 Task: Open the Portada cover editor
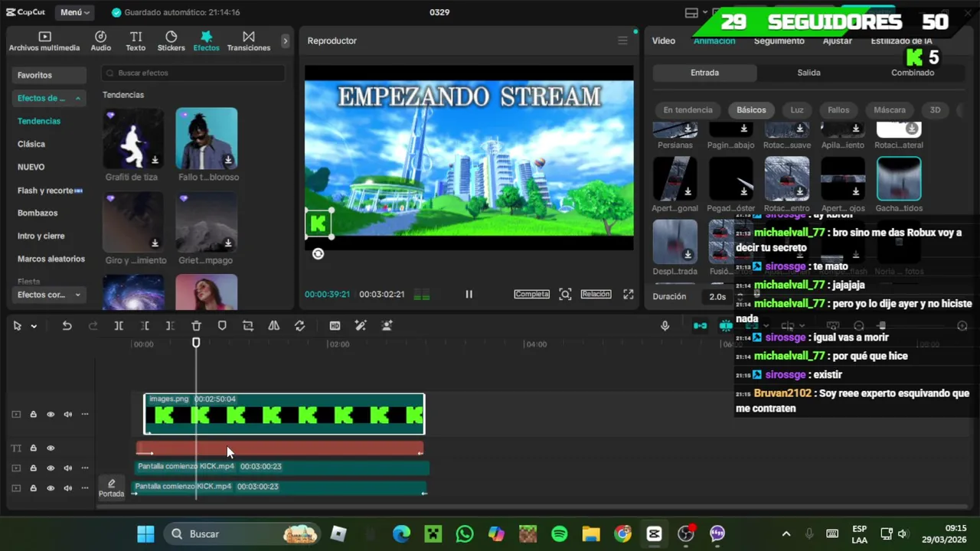click(111, 487)
